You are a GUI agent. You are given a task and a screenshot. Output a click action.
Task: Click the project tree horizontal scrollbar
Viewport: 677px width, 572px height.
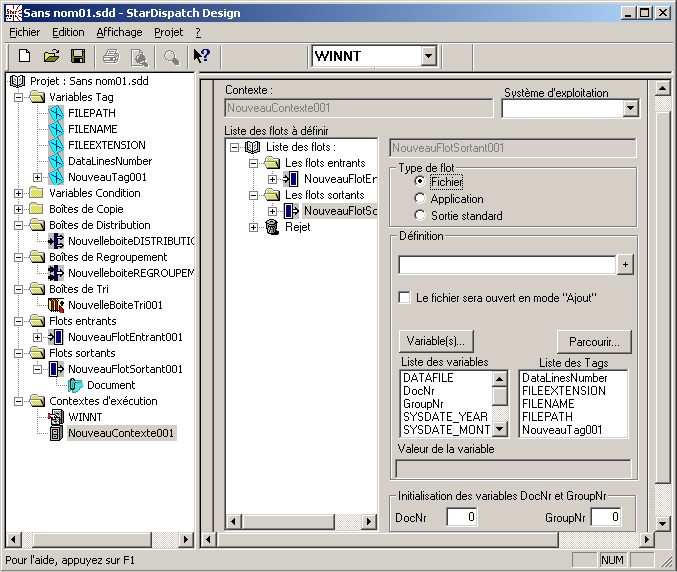click(x=100, y=540)
